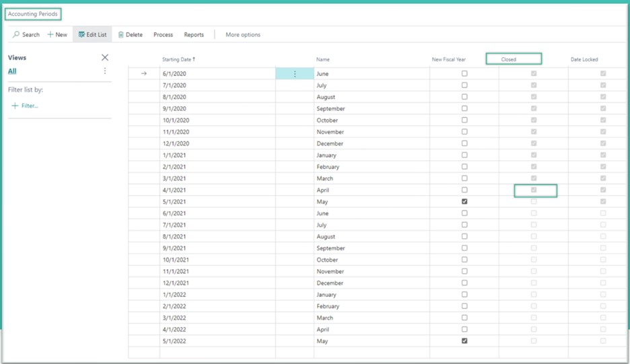
Task: Click the Name column header
Action: 322,59
